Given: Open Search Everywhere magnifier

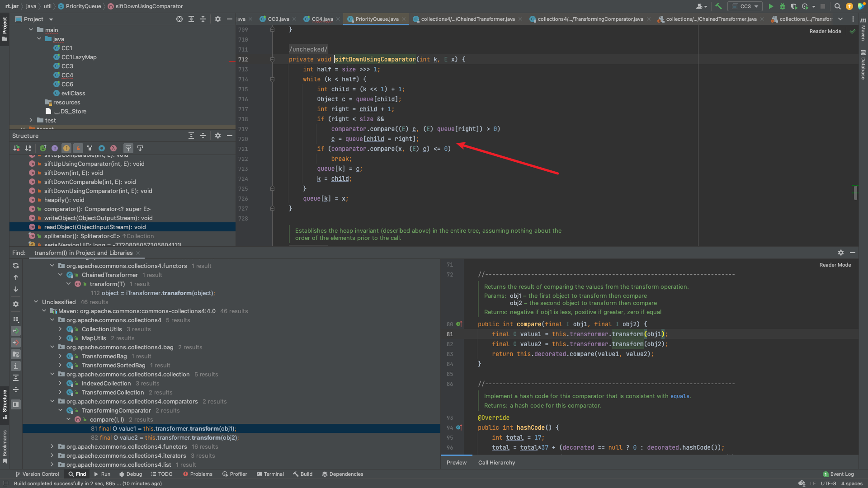Looking at the screenshot, I should coord(837,6).
